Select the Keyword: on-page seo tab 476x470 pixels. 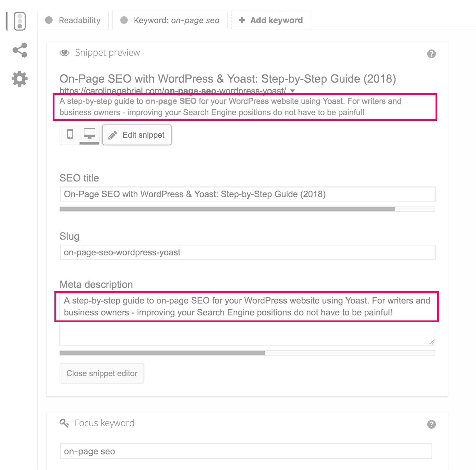[x=170, y=20]
